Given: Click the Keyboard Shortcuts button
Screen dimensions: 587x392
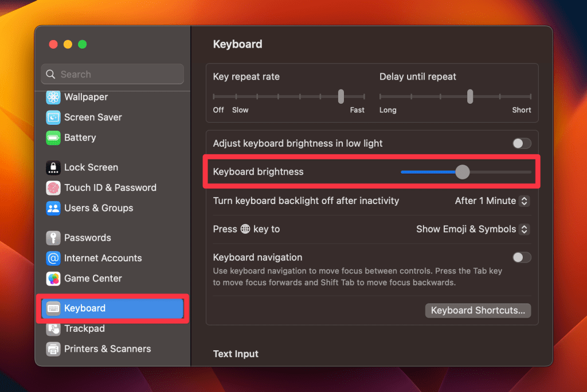Looking at the screenshot, I should (x=478, y=311).
